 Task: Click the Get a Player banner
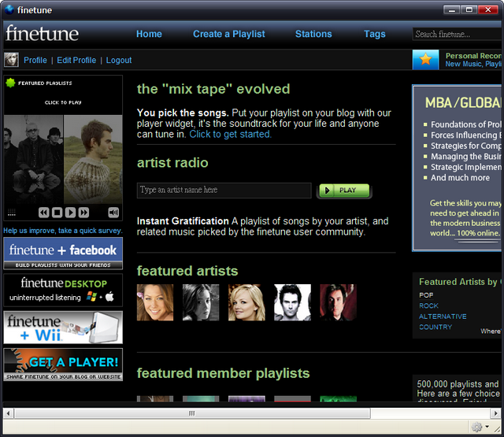pyautogui.click(x=63, y=365)
